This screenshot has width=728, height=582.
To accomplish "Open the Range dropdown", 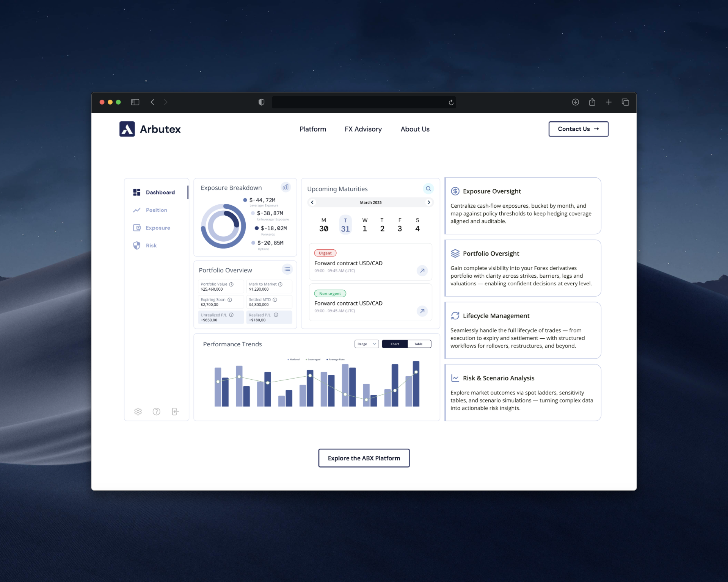I will (x=366, y=344).
